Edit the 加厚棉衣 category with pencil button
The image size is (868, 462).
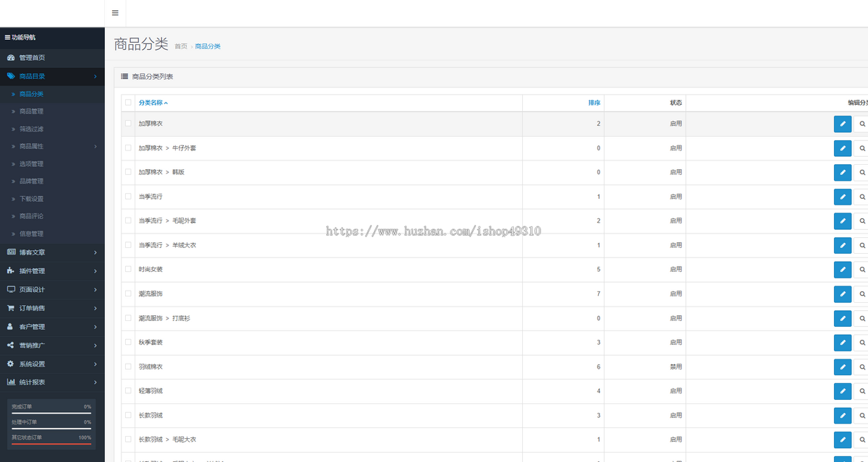pos(842,124)
